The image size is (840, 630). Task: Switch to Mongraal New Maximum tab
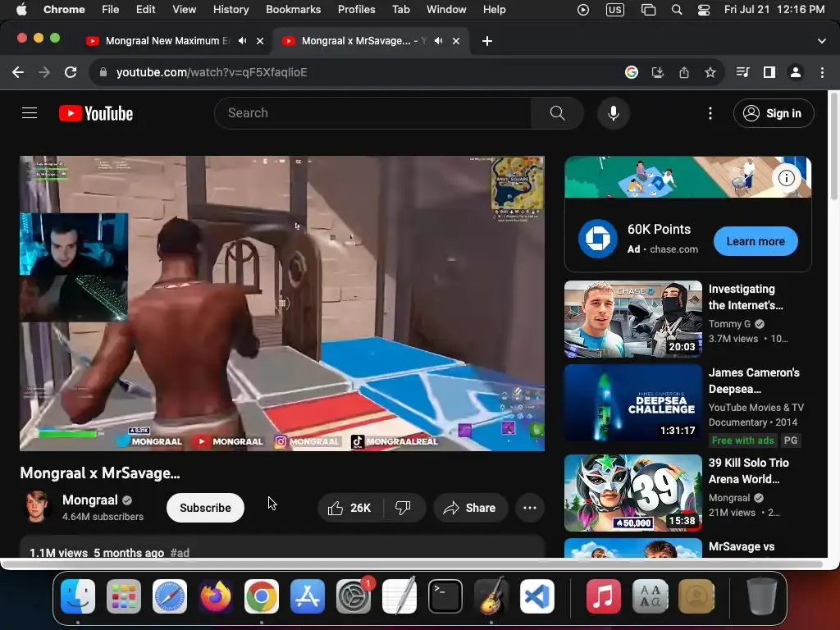click(x=167, y=41)
